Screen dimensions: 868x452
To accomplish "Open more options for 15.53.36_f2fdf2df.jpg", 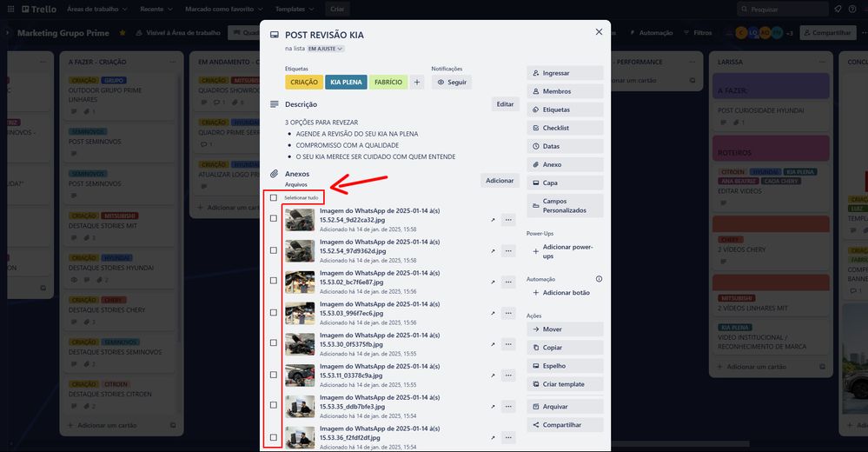I will [508, 437].
